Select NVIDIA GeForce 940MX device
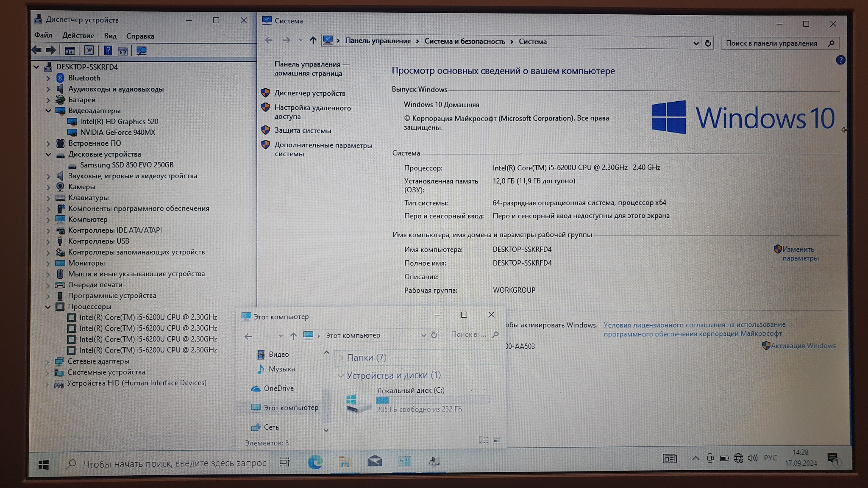The height and width of the screenshot is (488, 868). pos(117,132)
